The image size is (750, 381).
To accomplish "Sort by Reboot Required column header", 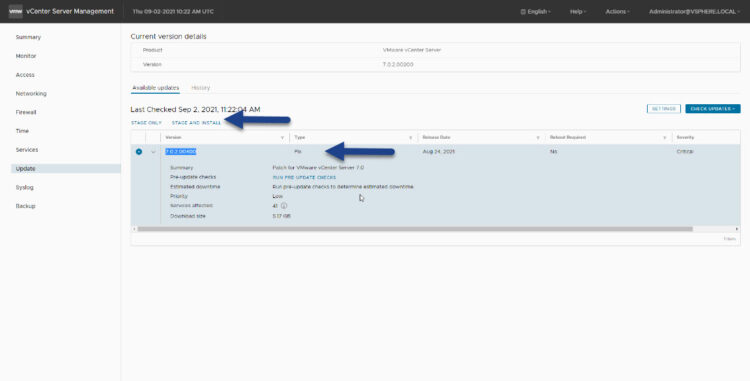I will click(567, 138).
